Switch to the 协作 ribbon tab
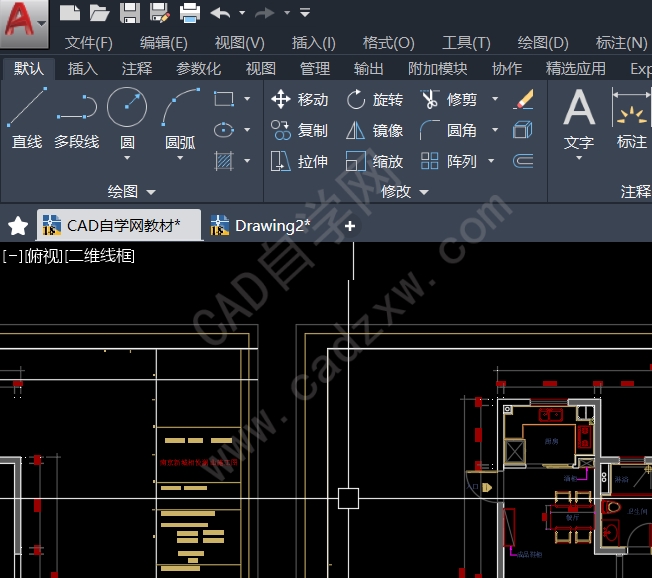The height and width of the screenshot is (578, 652). [x=506, y=69]
